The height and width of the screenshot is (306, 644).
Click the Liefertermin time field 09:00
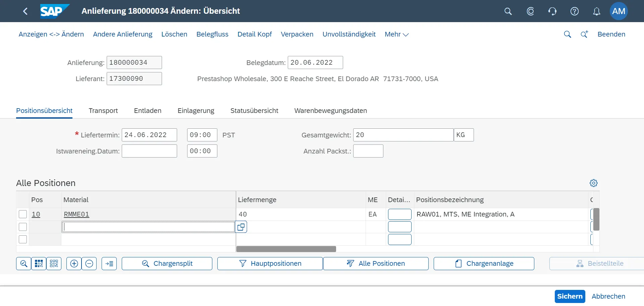(202, 135)
